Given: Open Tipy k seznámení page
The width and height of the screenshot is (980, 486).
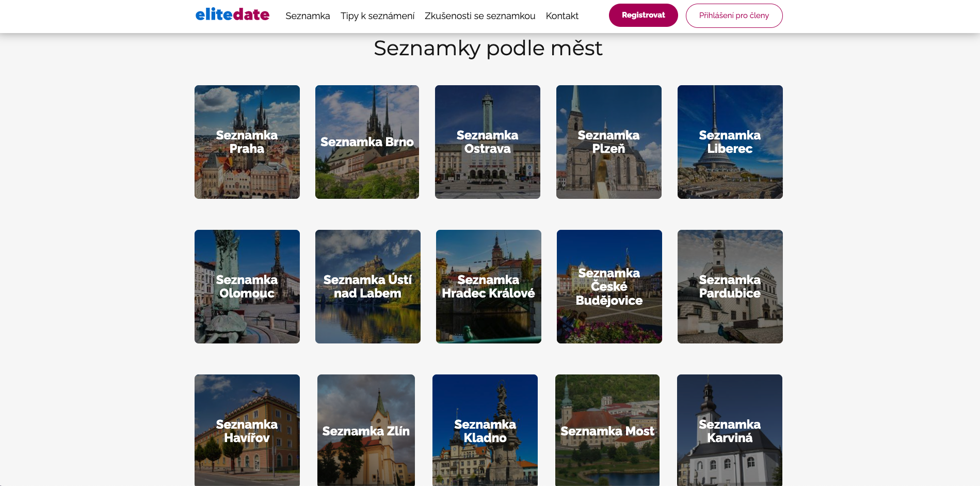Looking at the screenshot, I should click(x=377, y=16).
